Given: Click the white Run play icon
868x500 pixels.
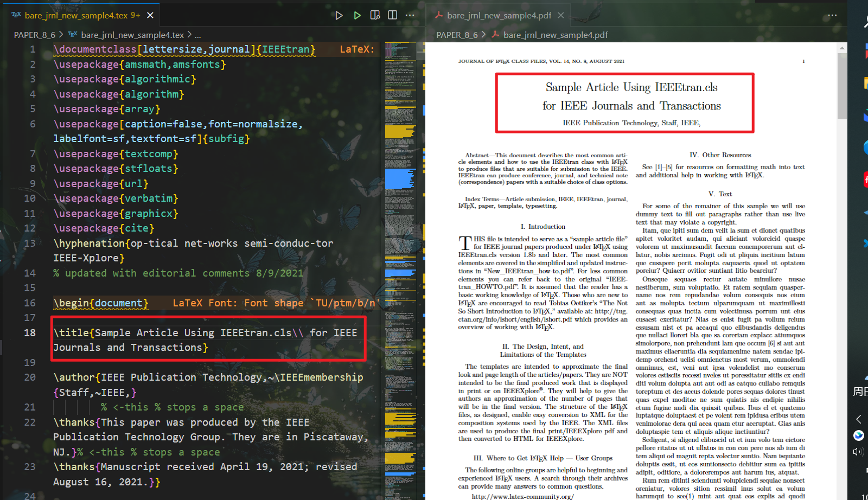Looking at the screenshot, I should [x=339, y=15].
